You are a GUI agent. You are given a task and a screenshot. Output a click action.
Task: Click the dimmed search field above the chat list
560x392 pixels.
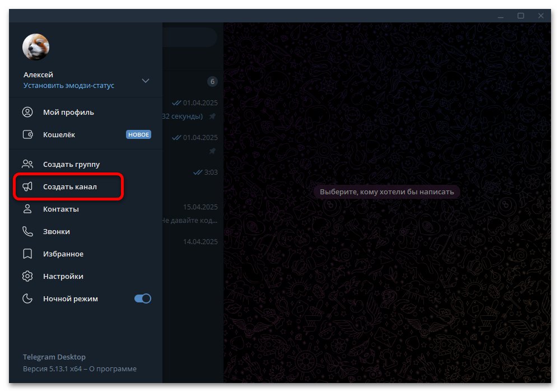(x=190, y=36)
